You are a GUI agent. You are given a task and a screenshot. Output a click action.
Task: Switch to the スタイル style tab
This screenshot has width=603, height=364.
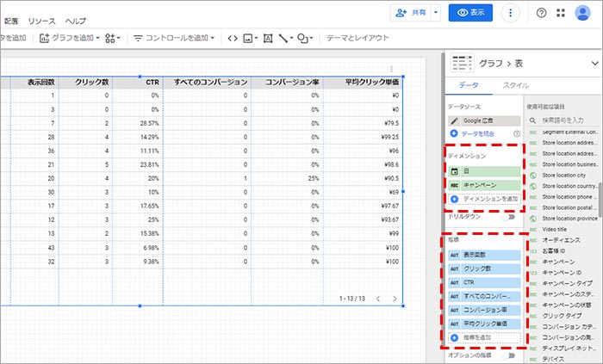point(515,85)
